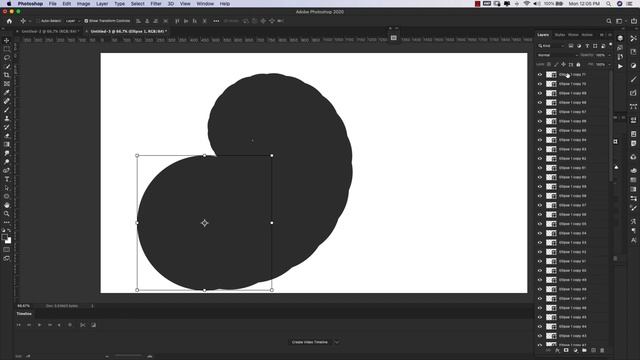640x360 pixels.
Task: Click the timeline zoom slider
Action: coord(128,356)
